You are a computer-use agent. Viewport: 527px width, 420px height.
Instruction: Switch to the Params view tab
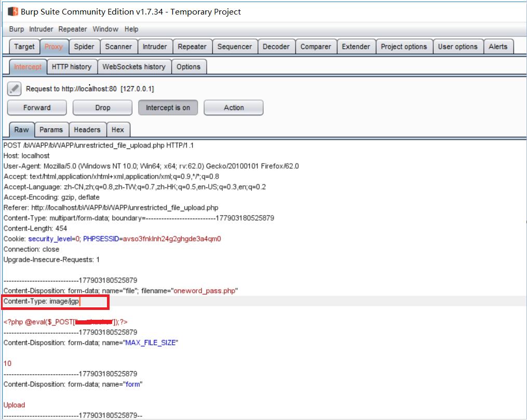[51, 130]
